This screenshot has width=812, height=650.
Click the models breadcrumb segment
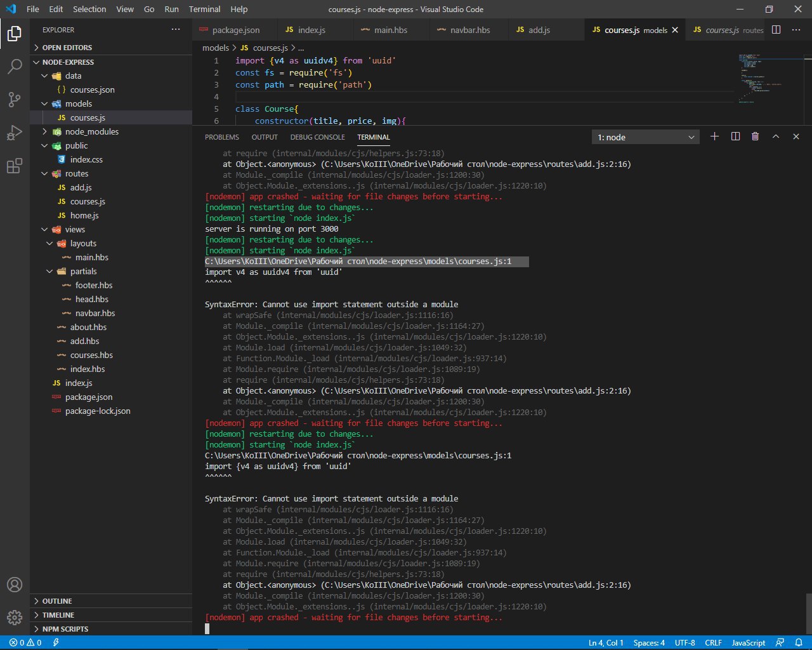(216, 48)
